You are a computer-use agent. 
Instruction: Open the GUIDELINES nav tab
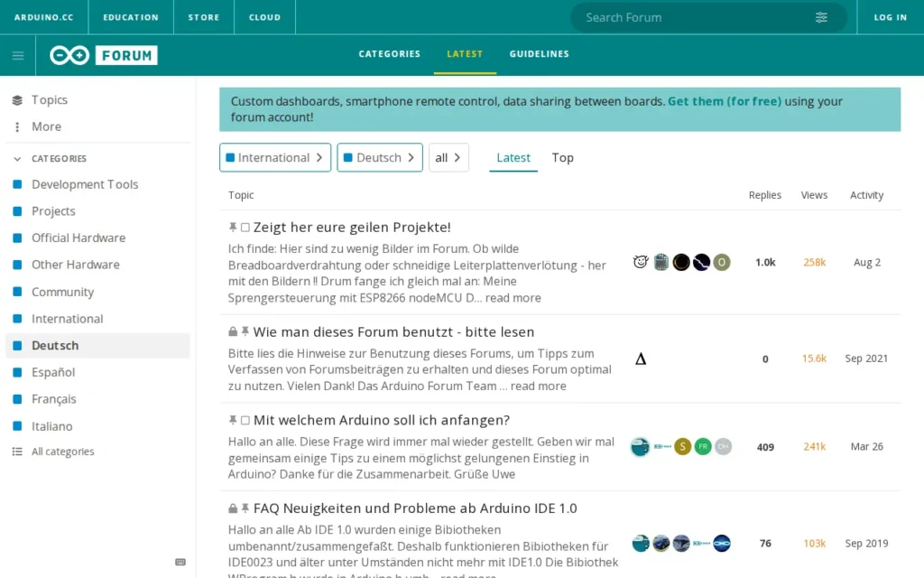(540, 53)
